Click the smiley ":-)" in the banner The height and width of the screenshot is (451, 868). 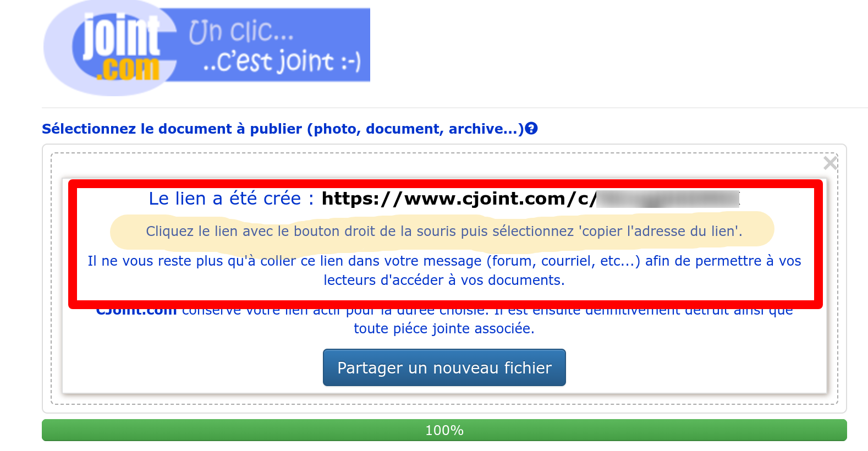pyautogui.click(x=351, y=62)
